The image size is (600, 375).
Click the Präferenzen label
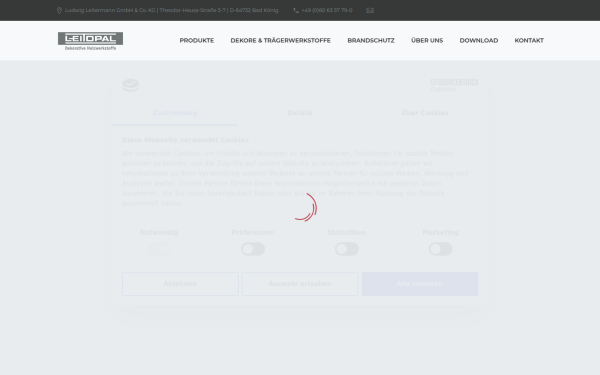[x=253, y=233]
